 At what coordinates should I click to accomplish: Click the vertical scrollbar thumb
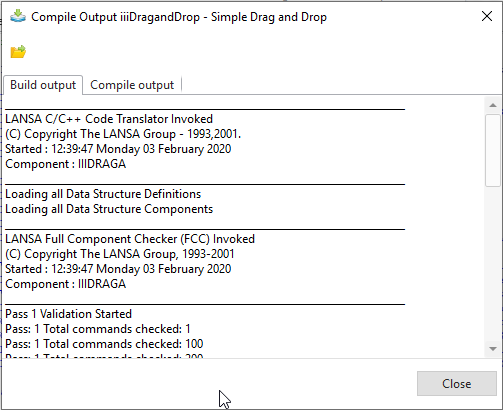point(493,150)
